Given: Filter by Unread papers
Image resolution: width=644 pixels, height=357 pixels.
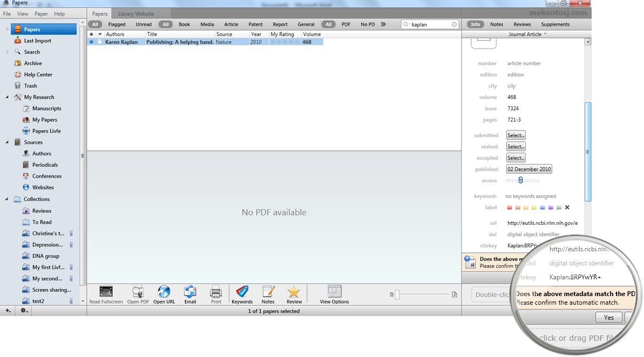Looking at the screenshot, I should pyautogui.click(x=144, y=24).
